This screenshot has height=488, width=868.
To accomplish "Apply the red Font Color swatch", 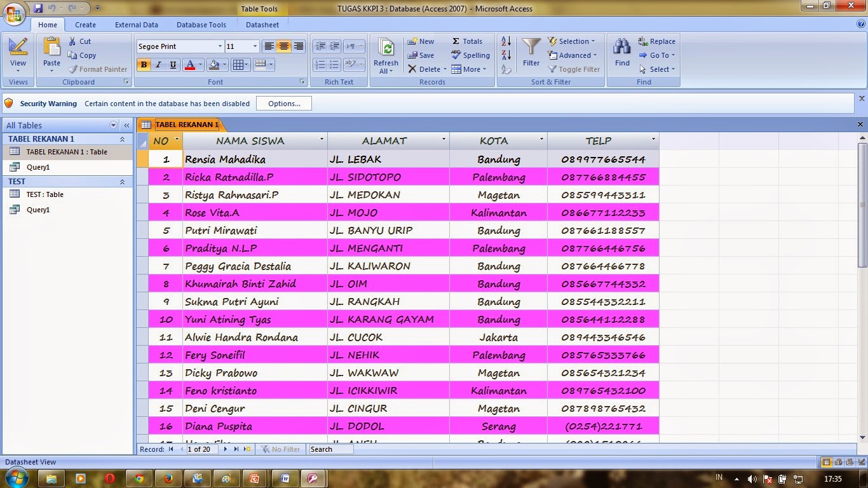I will 189,64.
